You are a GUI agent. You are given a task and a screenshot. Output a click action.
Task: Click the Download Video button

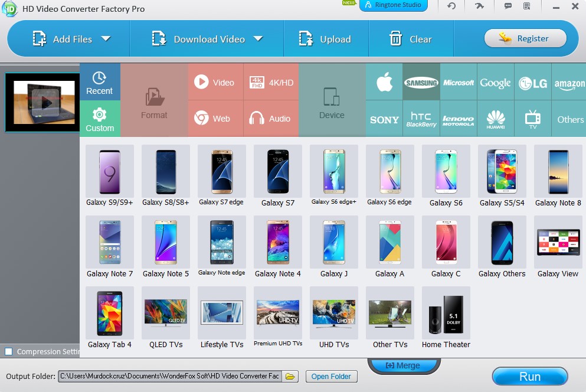[x=198, y=39]
